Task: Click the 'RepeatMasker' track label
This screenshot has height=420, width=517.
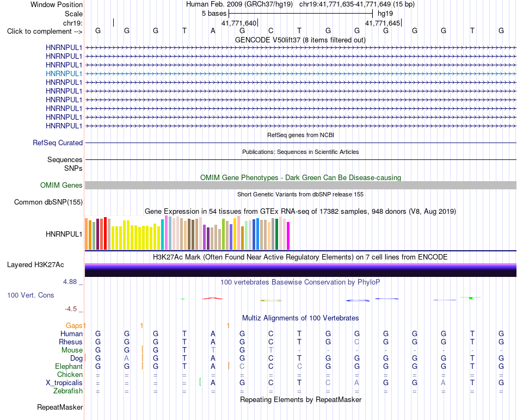Action: pos(60,407)
